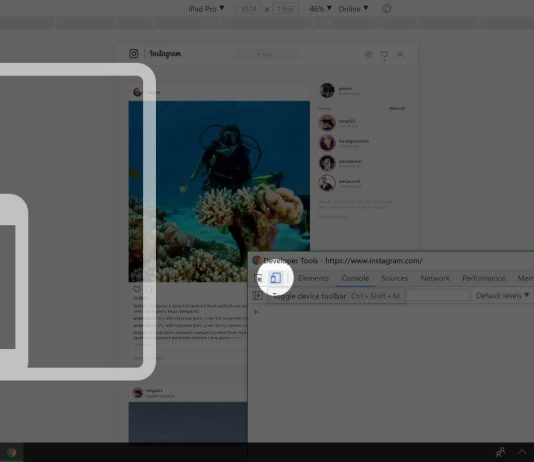Open the profile icon in Instagram header
Screen dimensions: 534x462
[400, 54]
